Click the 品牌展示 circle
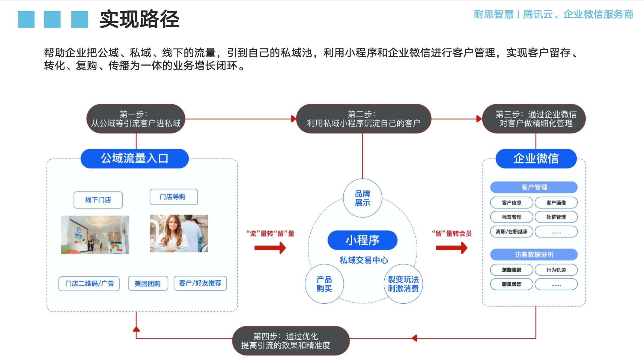644x363 pixels. 362,198
